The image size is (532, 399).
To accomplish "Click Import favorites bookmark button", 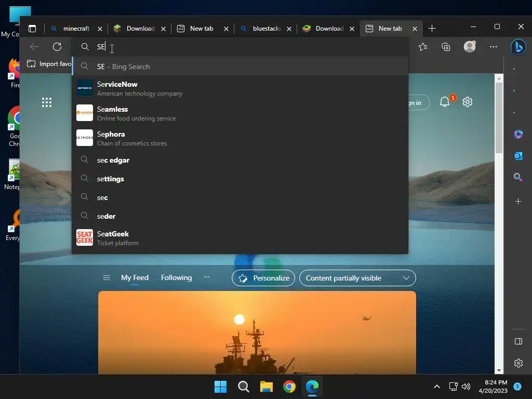I will (49, 64).
